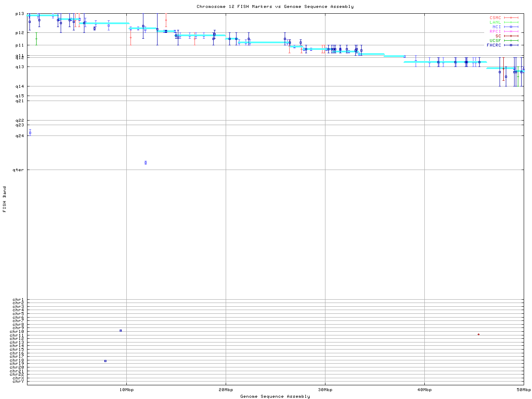Click the chart title text

[275, 7]
